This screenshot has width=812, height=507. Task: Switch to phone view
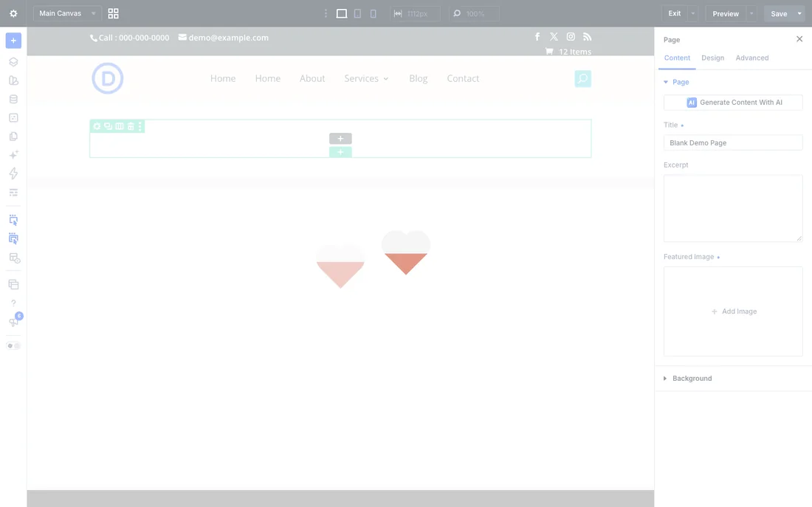point(373,13)
